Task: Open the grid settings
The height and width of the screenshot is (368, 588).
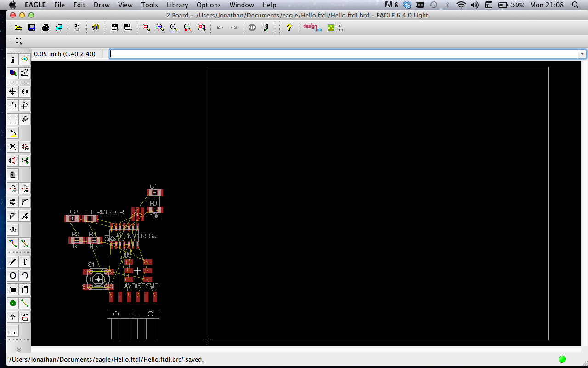Action: (18, 41)
